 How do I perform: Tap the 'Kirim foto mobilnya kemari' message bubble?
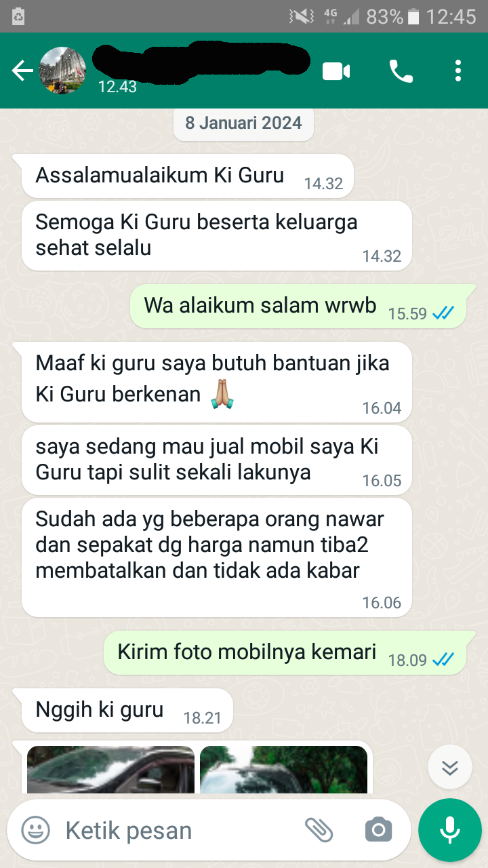click(285, 654)
